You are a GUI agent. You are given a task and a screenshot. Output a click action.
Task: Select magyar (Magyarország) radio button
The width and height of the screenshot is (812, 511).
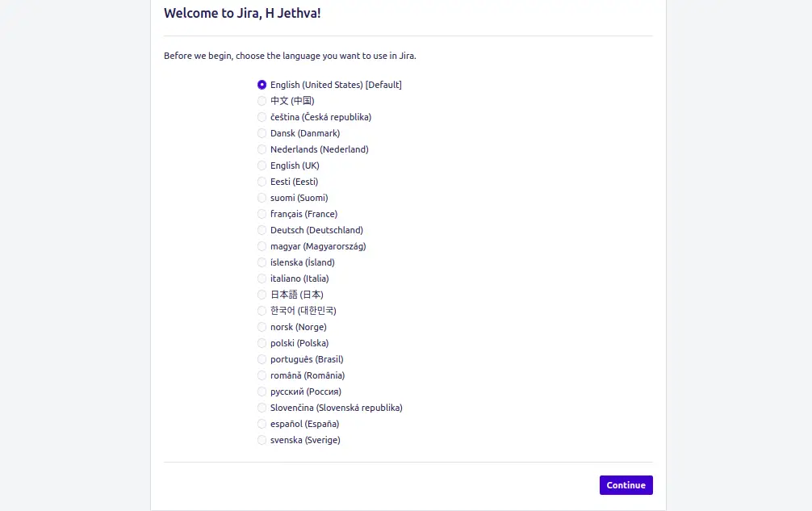262,246
